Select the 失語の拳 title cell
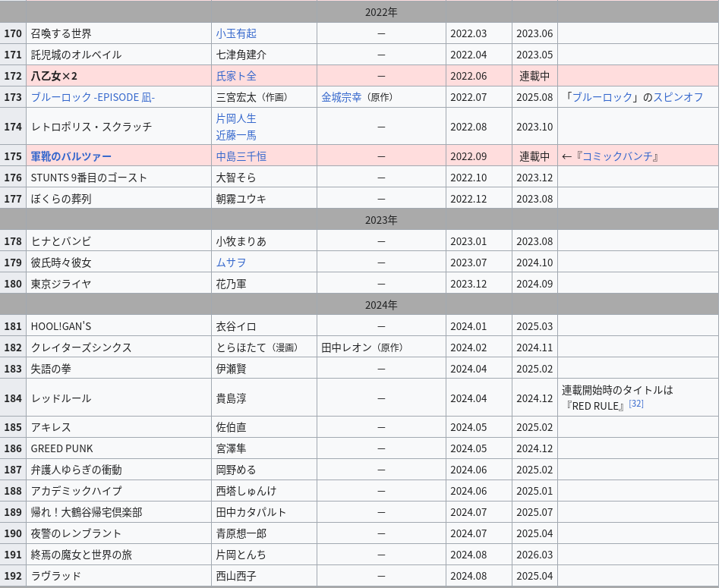The width and height of the screenshot is (722, 588). click(118, 369)
